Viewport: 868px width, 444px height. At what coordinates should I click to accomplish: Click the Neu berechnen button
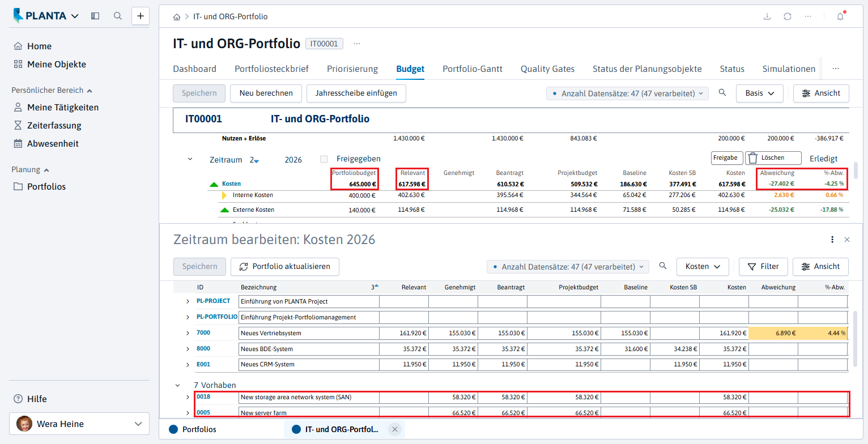[x=266, y=93]
